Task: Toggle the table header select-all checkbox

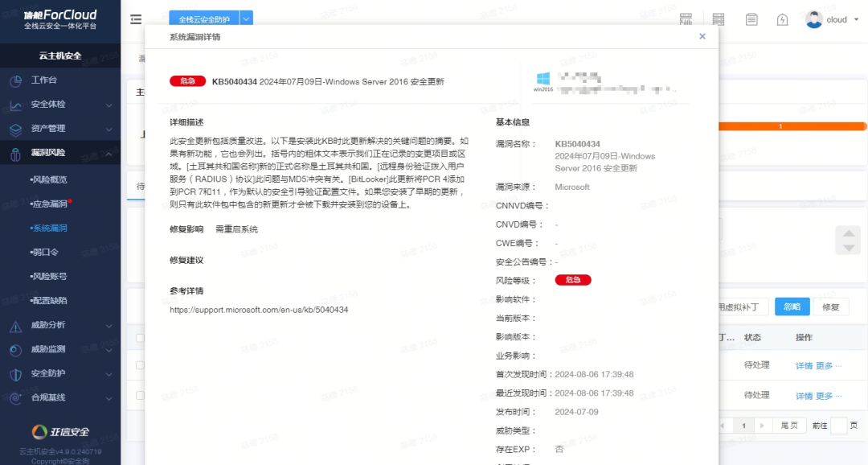Action: (x=140, y=338)
